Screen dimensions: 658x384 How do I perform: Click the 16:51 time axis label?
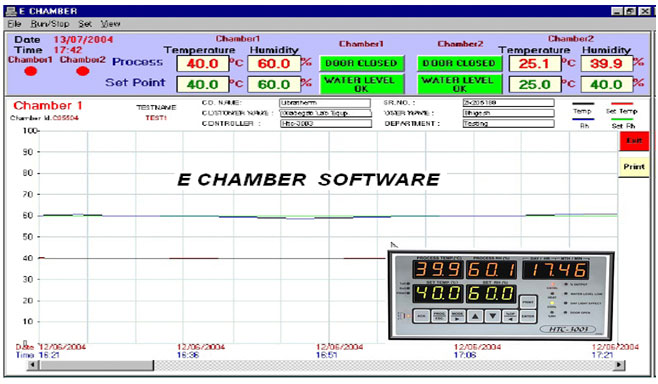coord(326,355)
